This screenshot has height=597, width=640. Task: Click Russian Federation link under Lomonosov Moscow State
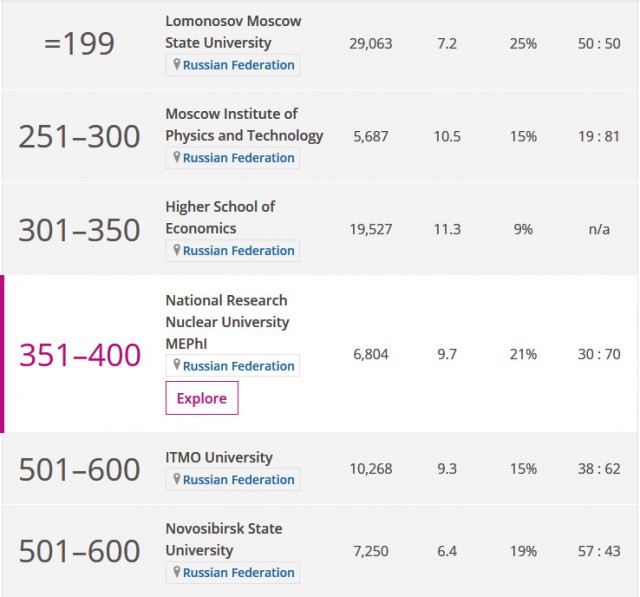point(238,65)
